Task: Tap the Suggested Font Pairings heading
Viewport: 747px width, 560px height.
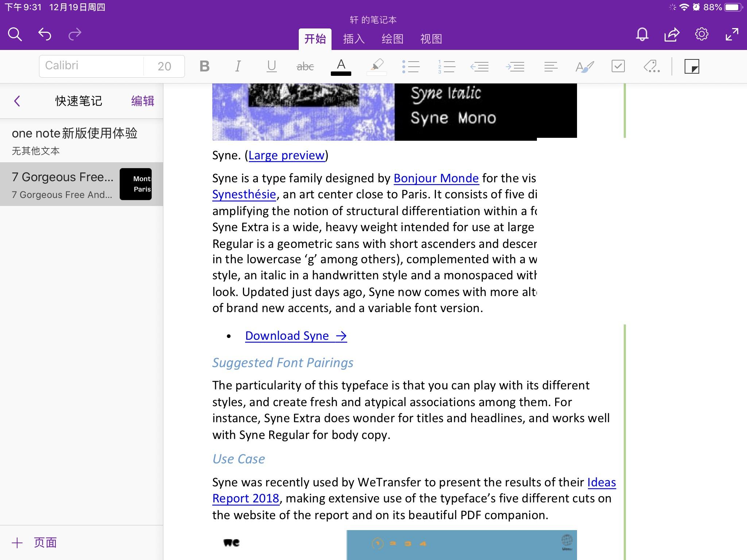Action: tap(283, 363)
